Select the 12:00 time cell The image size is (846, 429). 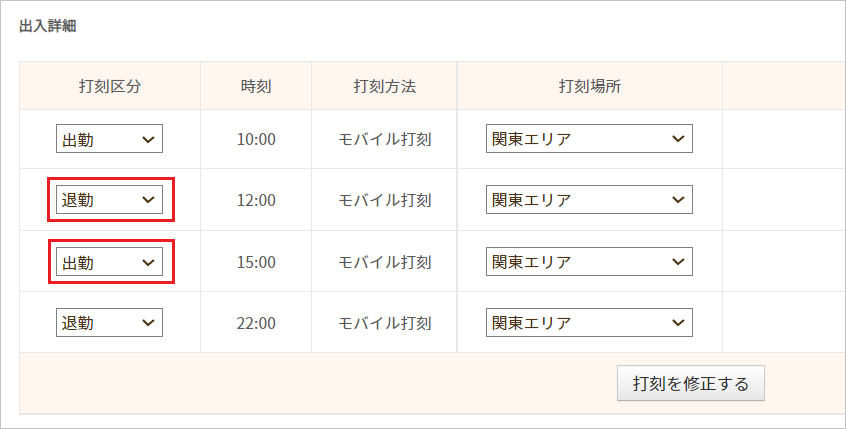click(x=256, y=200)
